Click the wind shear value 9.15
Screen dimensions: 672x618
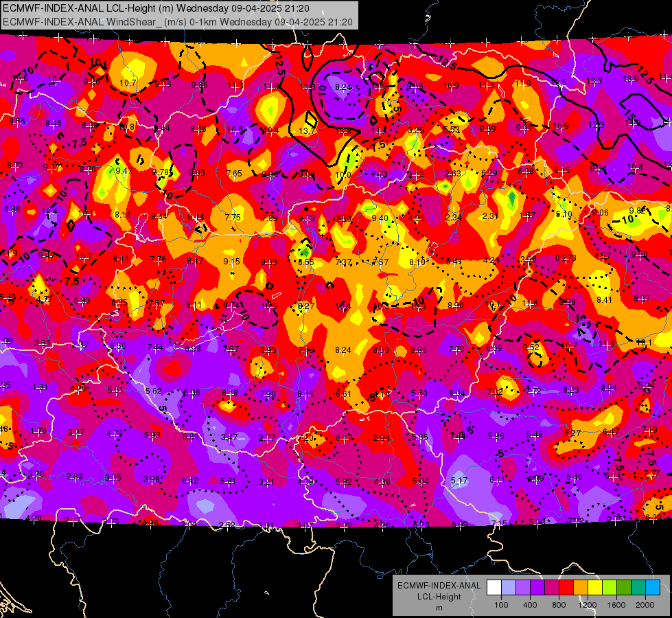pos(232,261)
